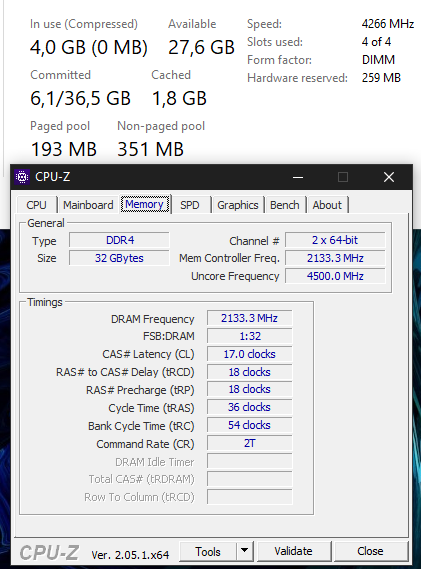Open the Mainboard tab

click(x=88, y=205)
